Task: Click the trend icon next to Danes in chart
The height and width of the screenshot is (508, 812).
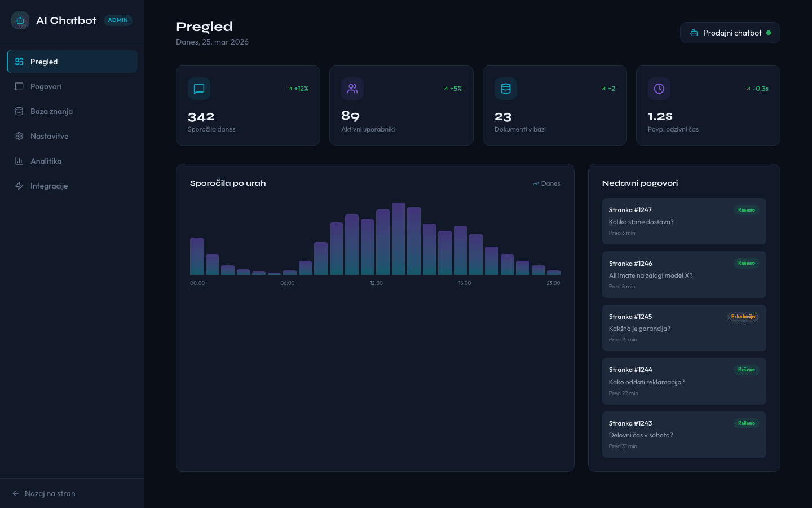Action: [x=536, y=183]
